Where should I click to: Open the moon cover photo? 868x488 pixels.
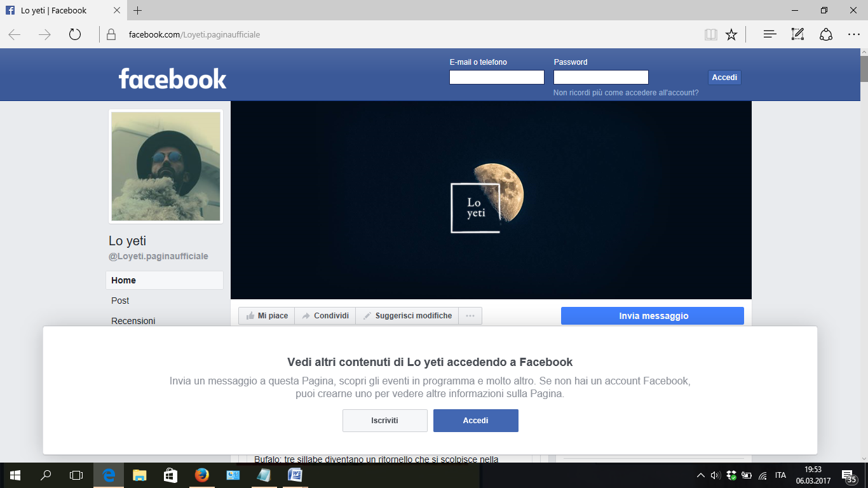pyautogui.click(x=491, y=200)
